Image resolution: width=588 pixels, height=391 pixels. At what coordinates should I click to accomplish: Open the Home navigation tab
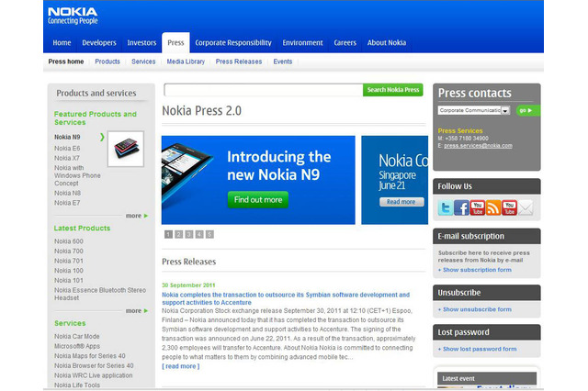coord(62,43)
